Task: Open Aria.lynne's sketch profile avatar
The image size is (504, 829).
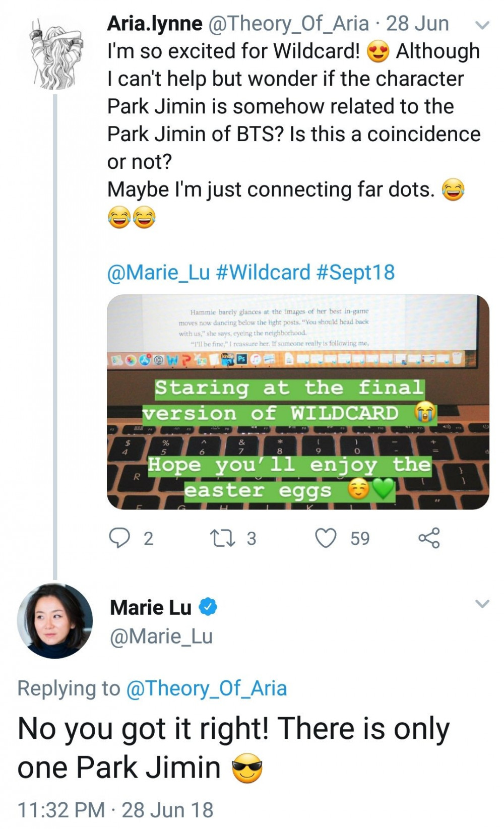Action: tap(55, 54)
